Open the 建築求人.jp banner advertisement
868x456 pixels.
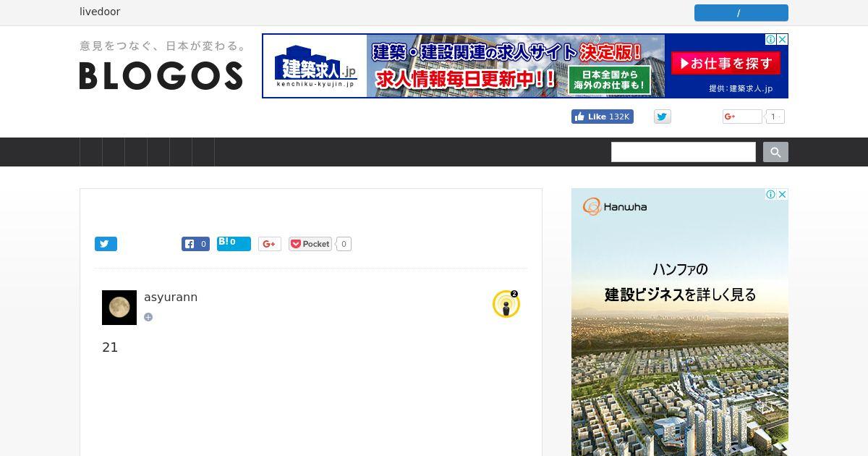pyautogui.click(x=525, y=66)
